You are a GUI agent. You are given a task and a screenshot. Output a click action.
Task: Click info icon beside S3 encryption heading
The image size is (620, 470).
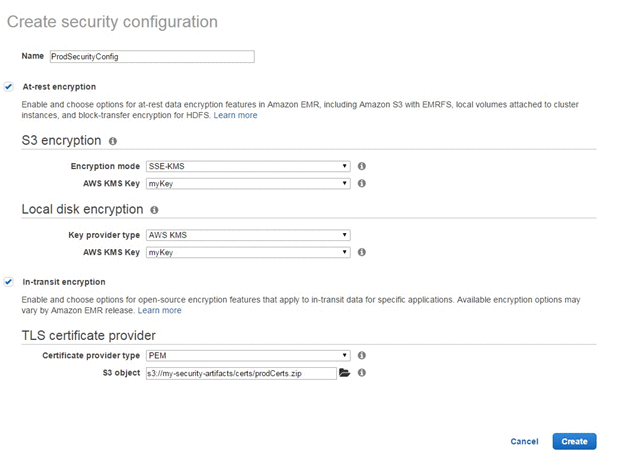(113, 141)
